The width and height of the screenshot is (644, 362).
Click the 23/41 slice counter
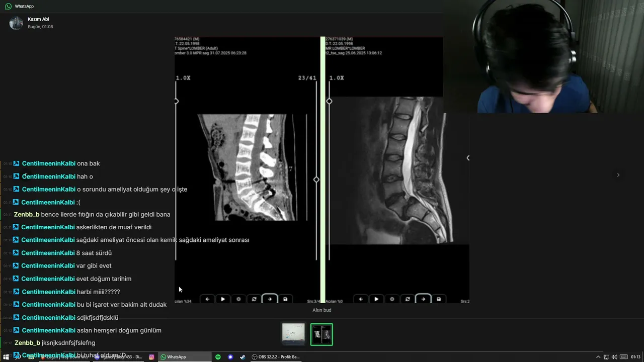[307, 78]
